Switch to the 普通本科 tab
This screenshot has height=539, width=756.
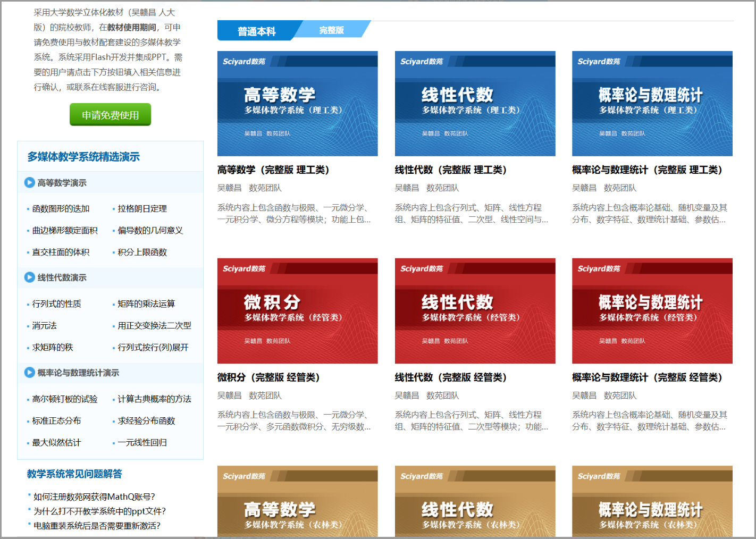pyautogui.click(x=256, y=31)
